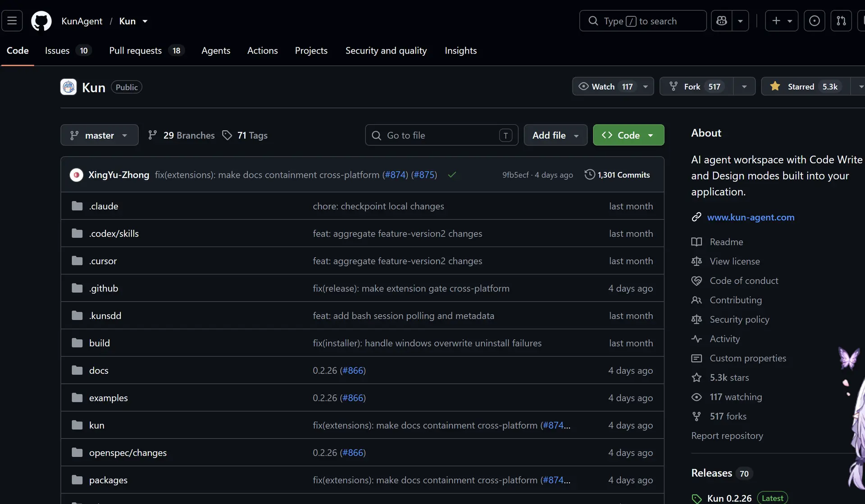
Task: Click the link icon beside www.kun-agent.com
Action: coord(697,217)
